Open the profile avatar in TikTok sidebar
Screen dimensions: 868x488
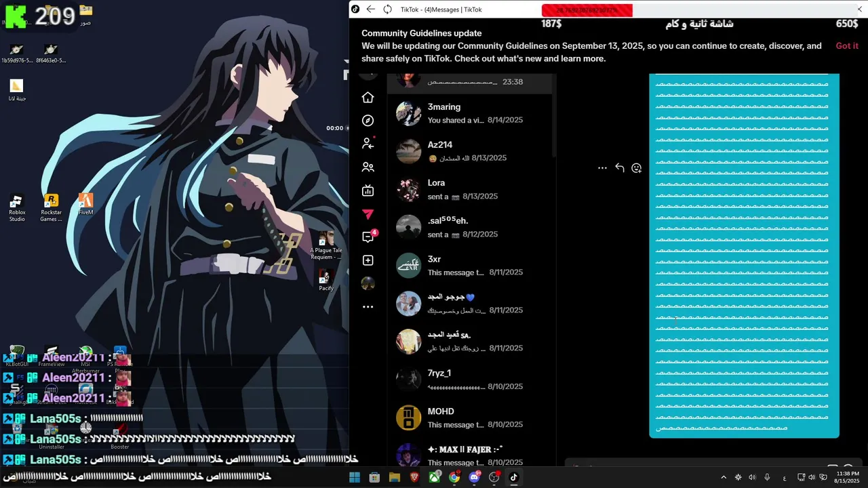click(x=368, y=283)
